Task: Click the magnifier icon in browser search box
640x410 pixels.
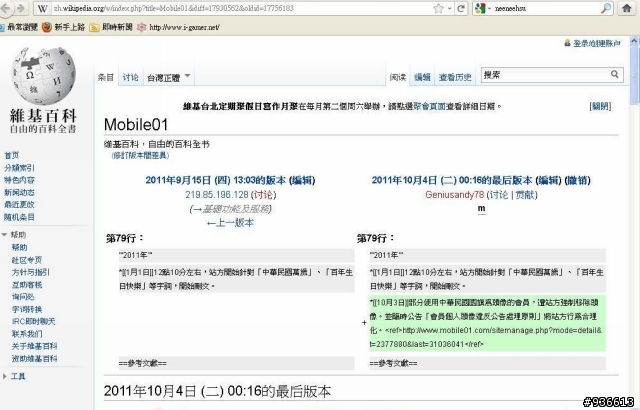Action: point(606,8)
